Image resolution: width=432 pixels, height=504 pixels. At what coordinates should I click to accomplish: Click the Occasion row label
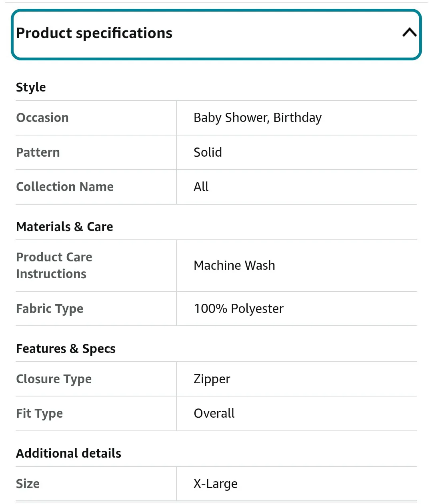click(x=42, y=118)
